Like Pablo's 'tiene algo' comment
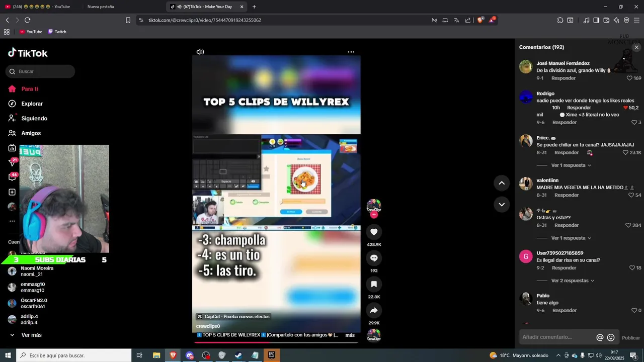This screenshot has height=362, width=644. 634,311
